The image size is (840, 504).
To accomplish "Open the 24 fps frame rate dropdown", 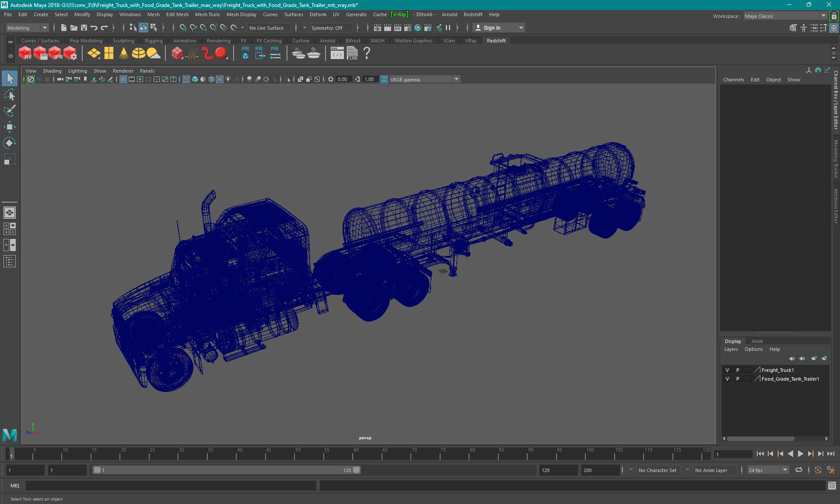I will pos(768,470).
